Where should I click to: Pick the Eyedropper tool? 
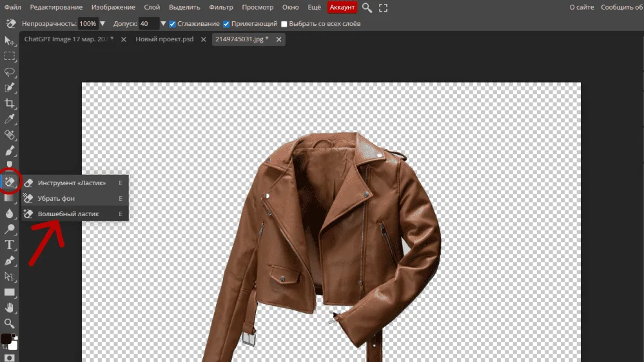tap(10, 119)
